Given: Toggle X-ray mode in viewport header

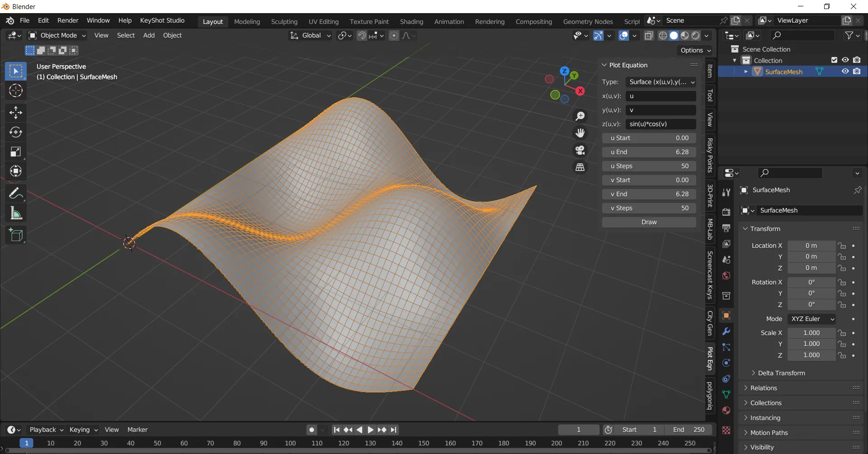Looking at the screenshot, I should [649, 36].
